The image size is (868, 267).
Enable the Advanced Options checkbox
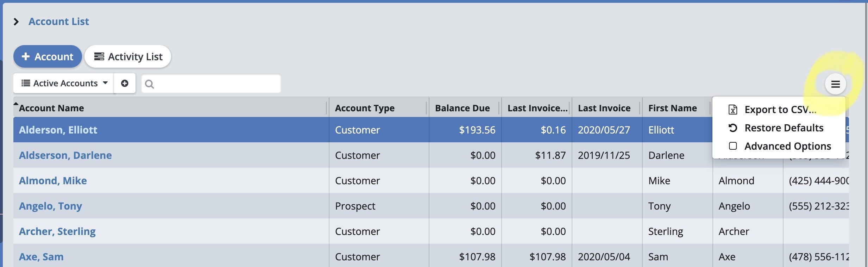click(x=733, y=146)
